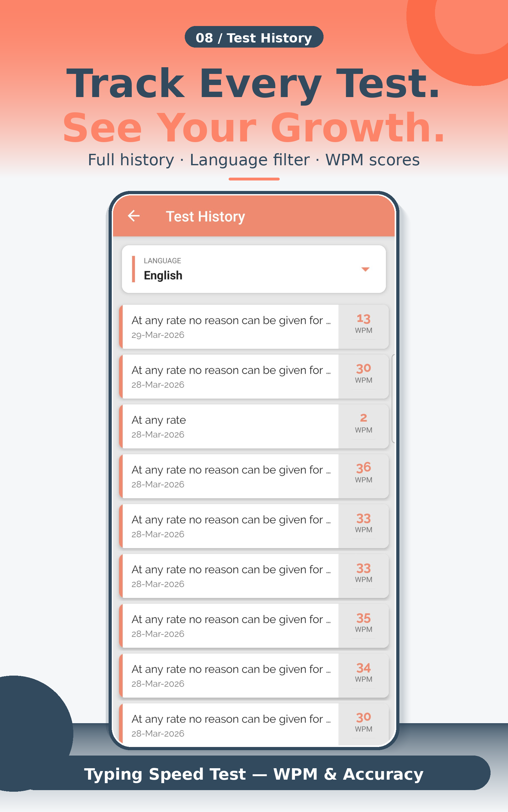
Task: Click the "08 / Test History" pill label
Action: (x=254, y=37)
